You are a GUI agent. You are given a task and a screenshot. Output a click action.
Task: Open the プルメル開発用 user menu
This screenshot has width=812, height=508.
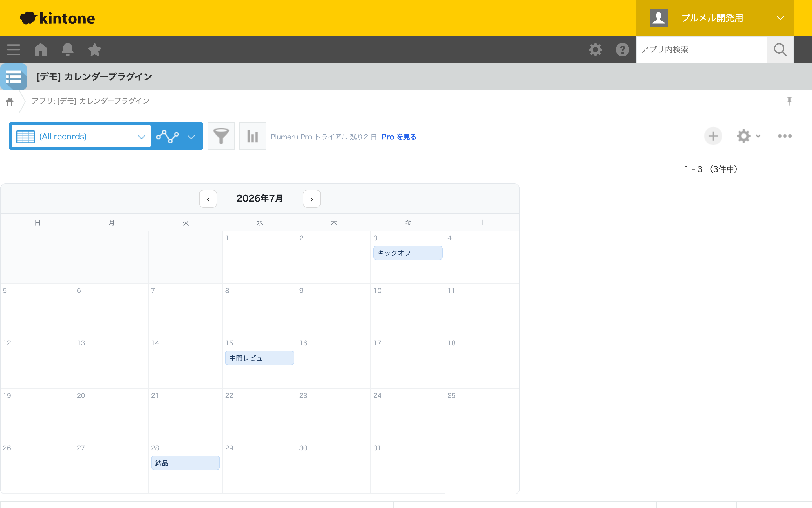(x=715, y=18)
